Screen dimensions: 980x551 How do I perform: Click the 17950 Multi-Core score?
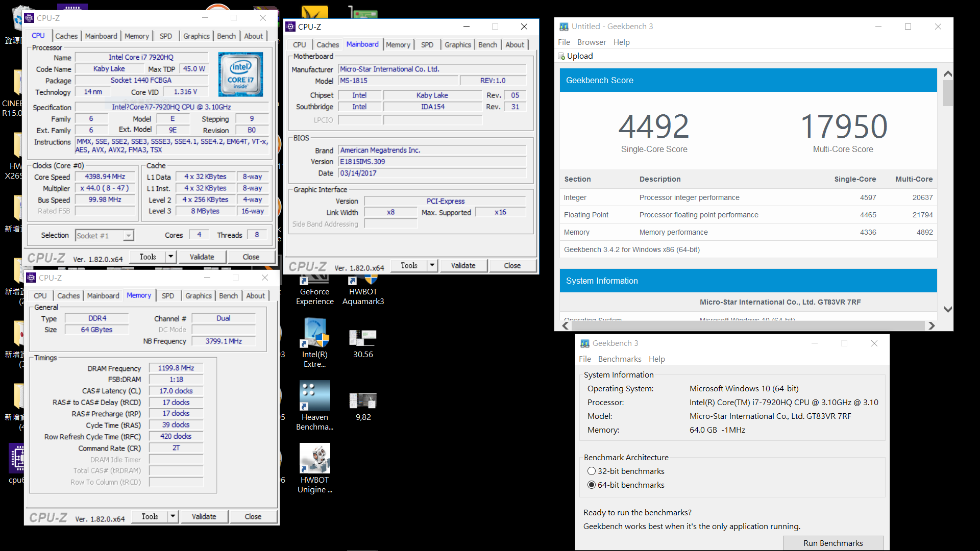point(844,126)
